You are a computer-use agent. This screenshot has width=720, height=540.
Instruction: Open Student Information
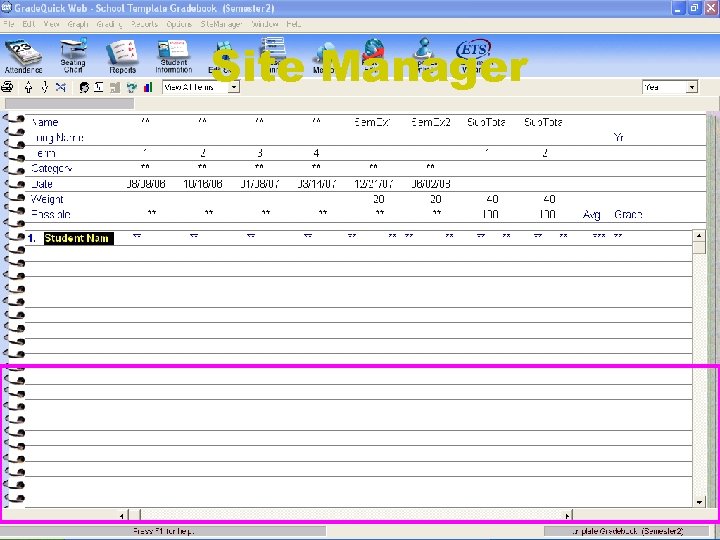tap(174, 57)
